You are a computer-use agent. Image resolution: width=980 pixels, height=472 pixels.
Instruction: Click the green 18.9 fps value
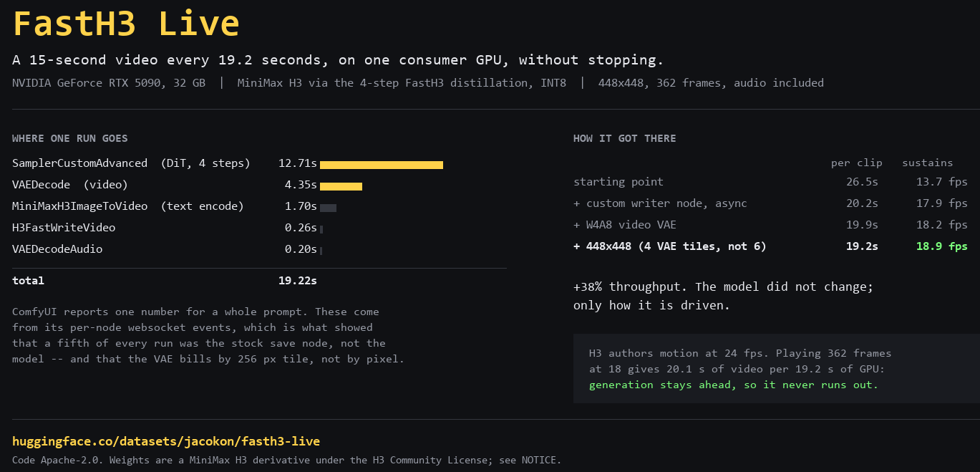[x=941, y=246]
